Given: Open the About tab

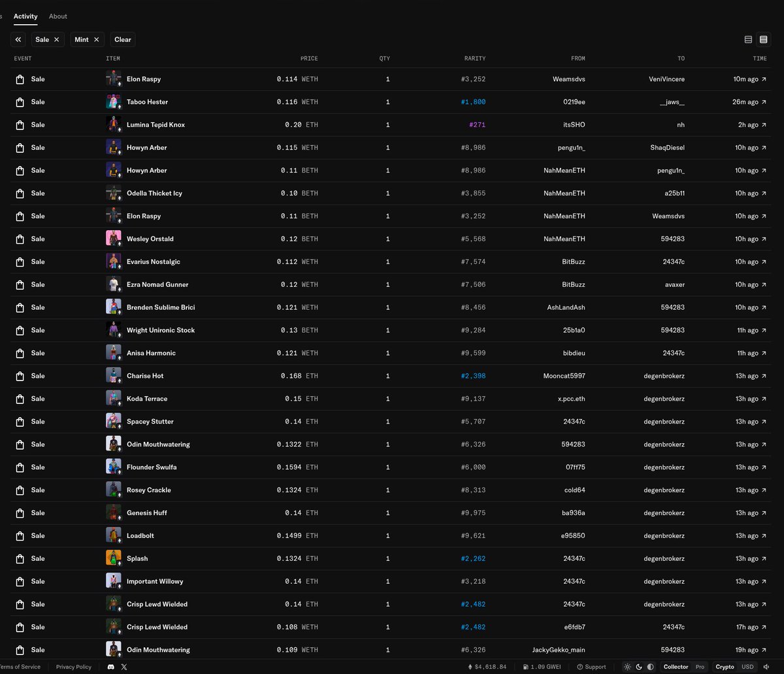Looking at the screenshot, I should click(x=58, y=16).
